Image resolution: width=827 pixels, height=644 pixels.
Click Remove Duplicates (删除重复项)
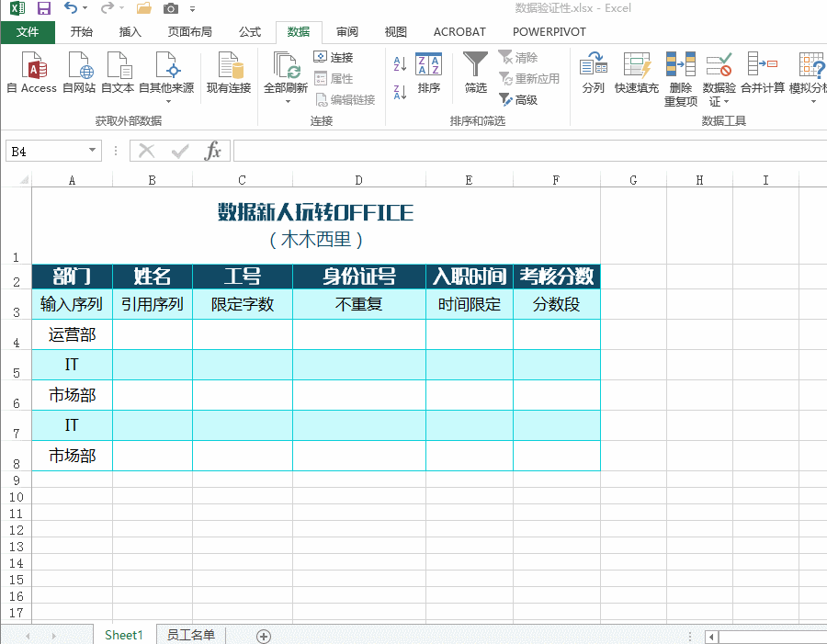tap(680, 79)
